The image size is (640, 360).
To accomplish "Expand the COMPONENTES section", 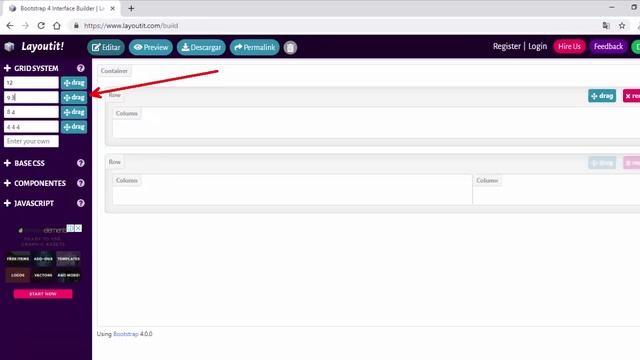I will click(x=35, y=183).
